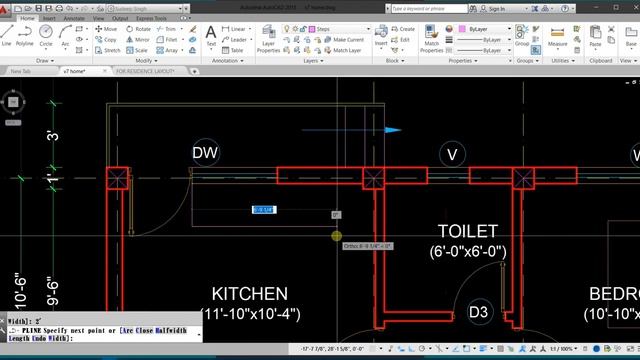Insert a Table
This screenshot has height=360, width=640.
pyautogui.click(x=233, y=50)
